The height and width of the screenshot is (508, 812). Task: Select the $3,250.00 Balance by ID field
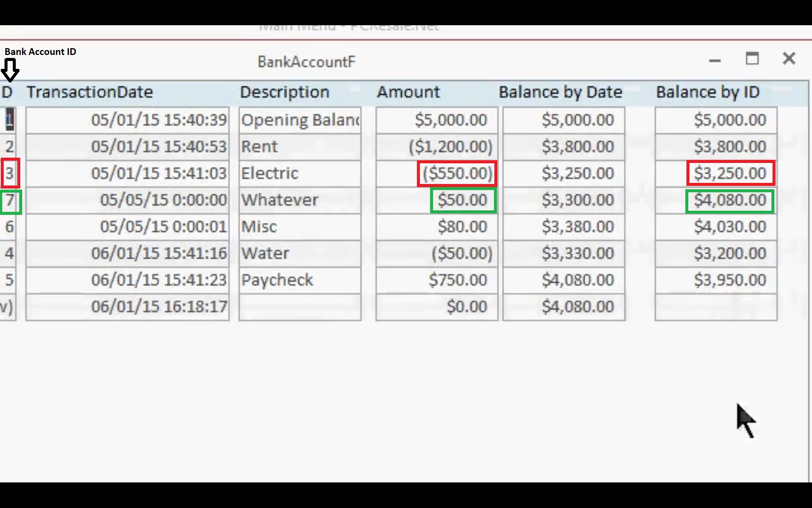tap(730, 173)
